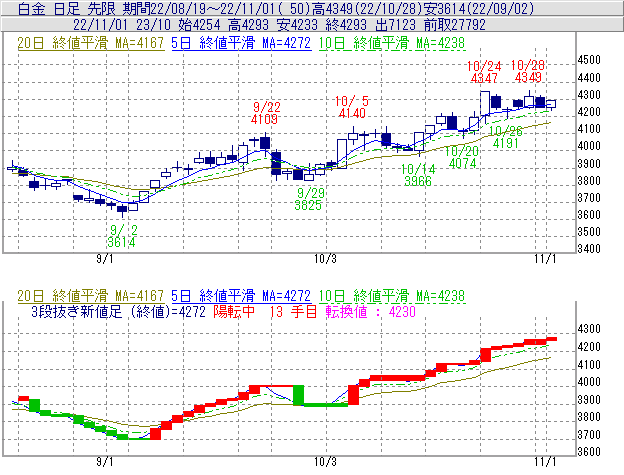
Task: Click the 3400 price axis label
Action: pos(589,249)
